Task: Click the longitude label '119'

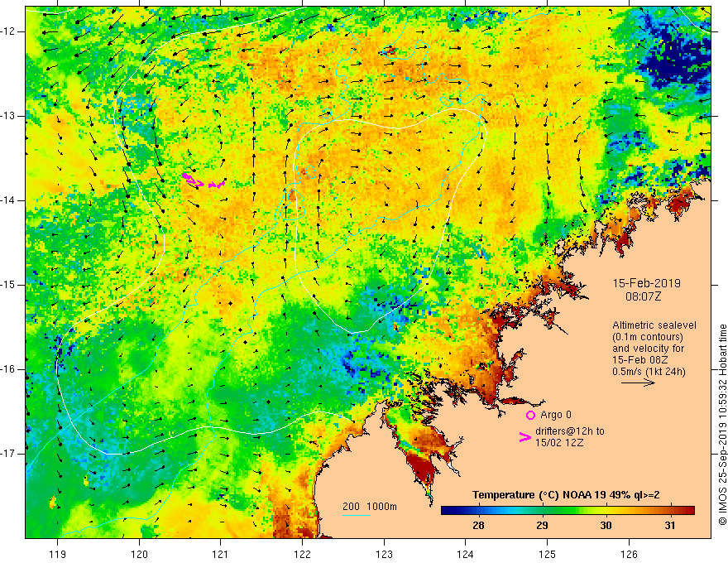Action: tap(58, 554)
